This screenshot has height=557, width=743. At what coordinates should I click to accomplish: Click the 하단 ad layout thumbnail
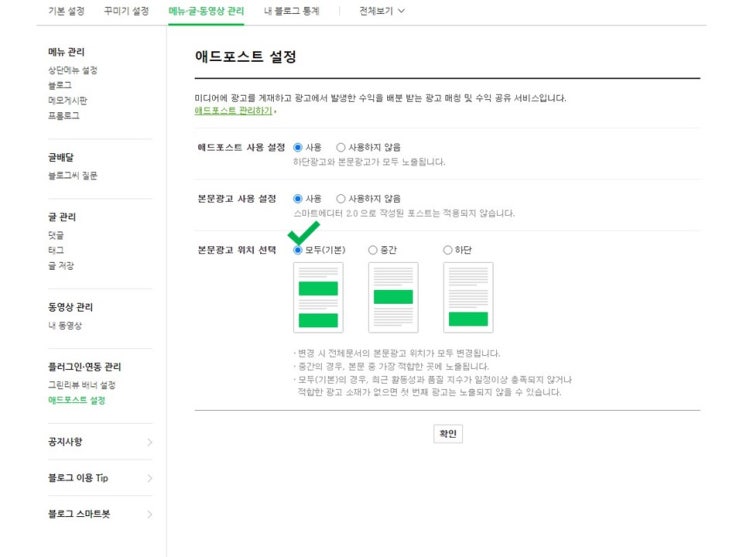coord(468,297)
